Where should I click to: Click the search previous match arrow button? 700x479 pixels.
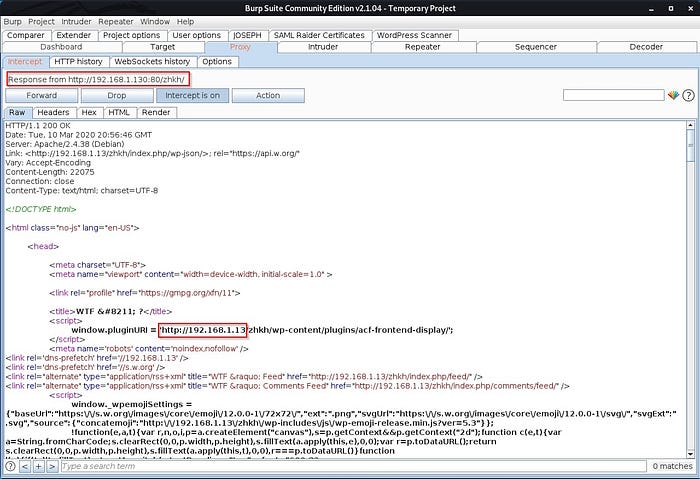coord(25,466)
